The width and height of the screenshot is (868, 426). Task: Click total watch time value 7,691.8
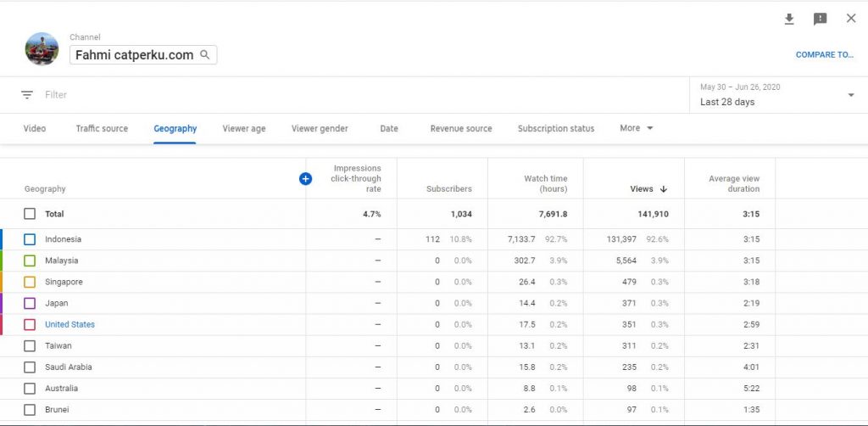(553, 214)
